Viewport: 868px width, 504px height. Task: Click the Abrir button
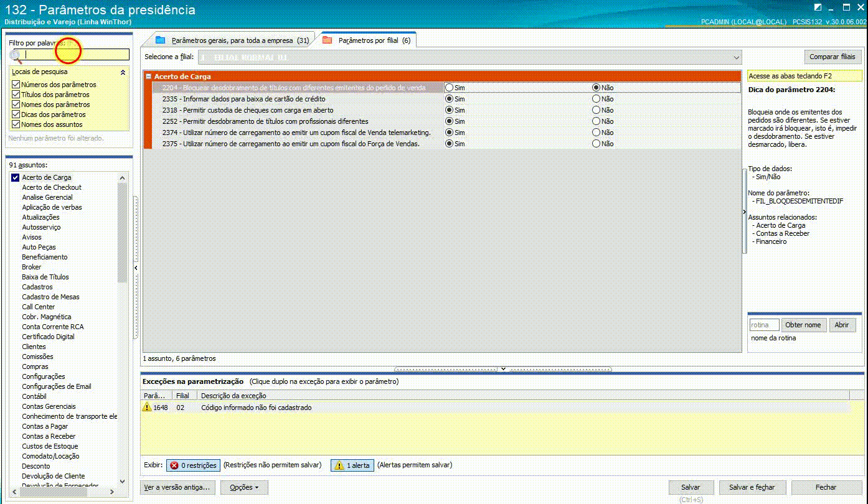point(842,325)
